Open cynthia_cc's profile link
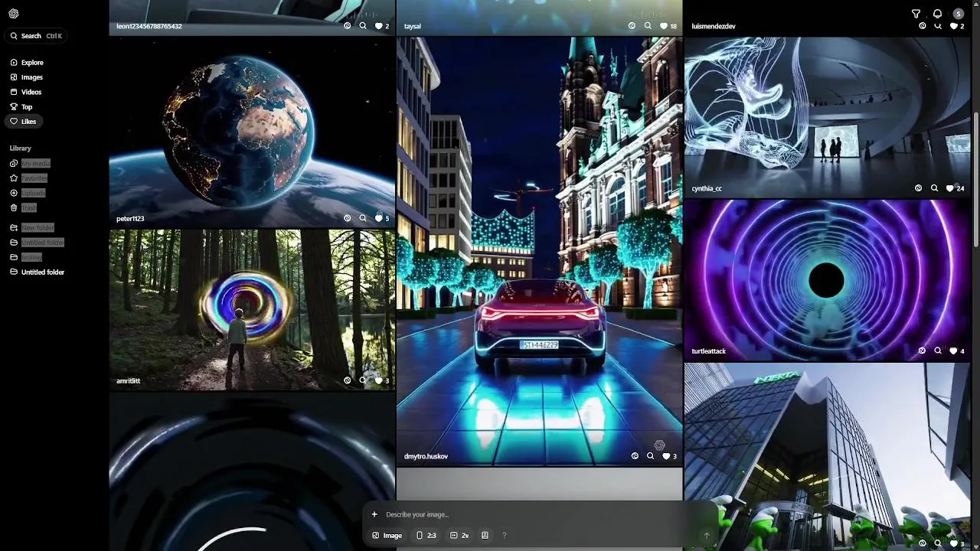Viewport: 980px width, 551px height. (x=707, y=189)
